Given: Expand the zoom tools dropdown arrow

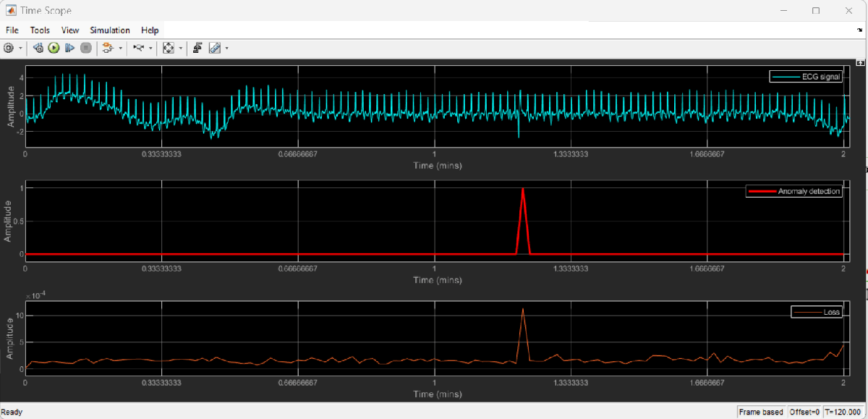Looking at the screenshot, I should (151, 48).
